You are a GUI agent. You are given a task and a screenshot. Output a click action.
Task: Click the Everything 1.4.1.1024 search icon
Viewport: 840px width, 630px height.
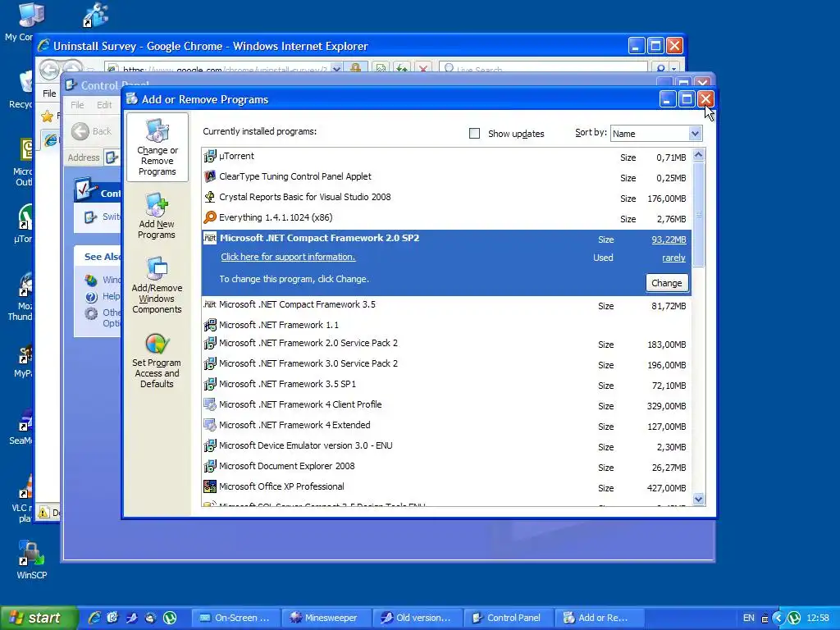pos(210,217)
